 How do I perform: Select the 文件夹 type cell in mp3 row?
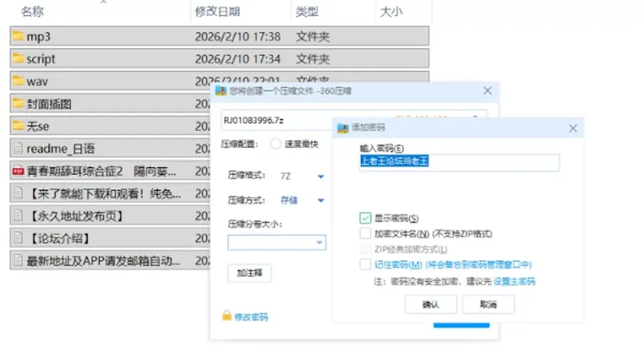(313, 37)
